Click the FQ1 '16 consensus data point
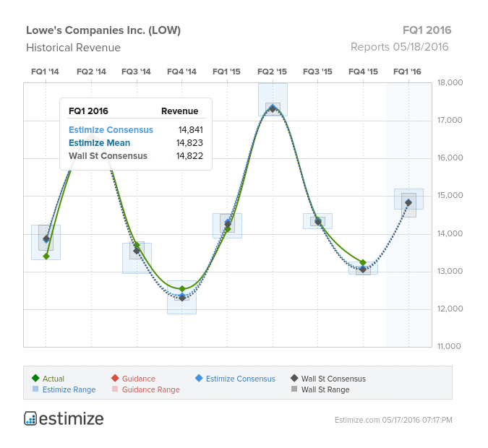The width and height of the screenshot is (488, 448). (408, 202)
